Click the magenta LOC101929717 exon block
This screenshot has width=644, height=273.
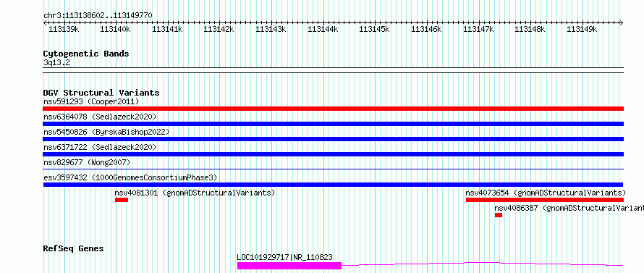click(x=289, y=266)
